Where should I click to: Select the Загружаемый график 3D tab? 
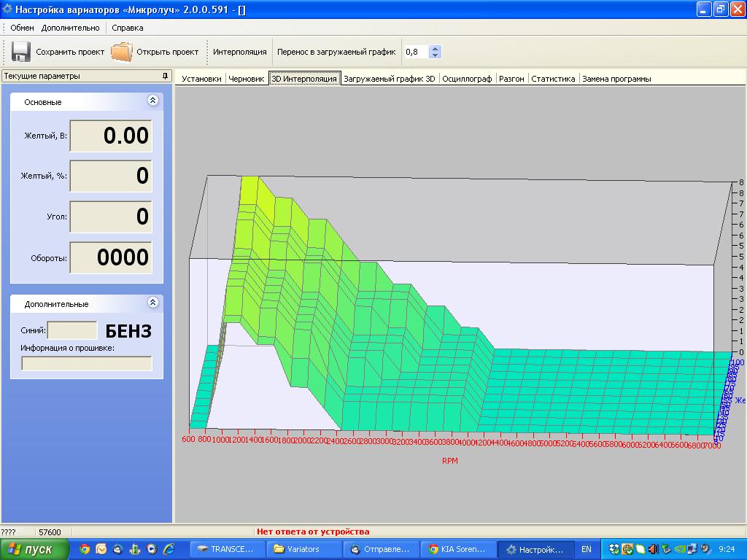389,79
